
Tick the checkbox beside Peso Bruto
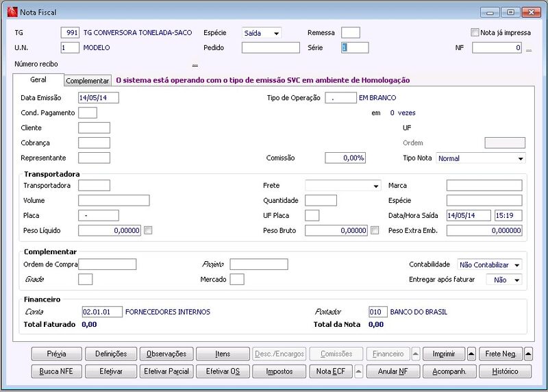point(375,230)
